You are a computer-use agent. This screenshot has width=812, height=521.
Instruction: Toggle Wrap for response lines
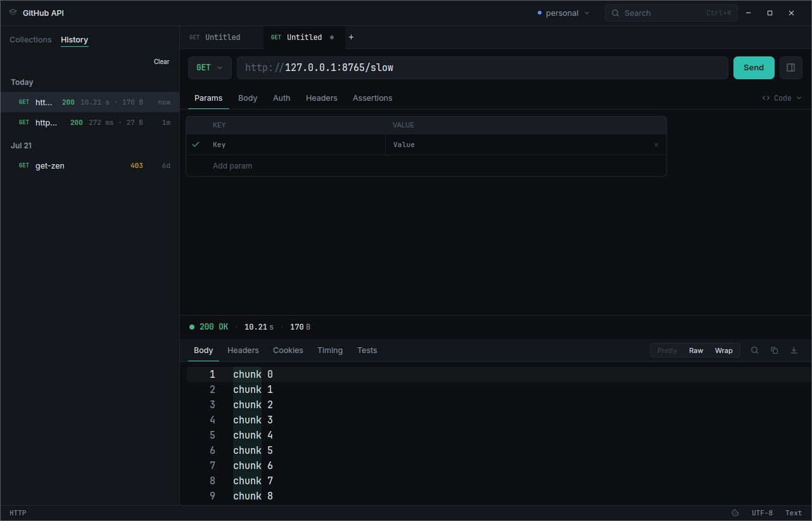724,351
